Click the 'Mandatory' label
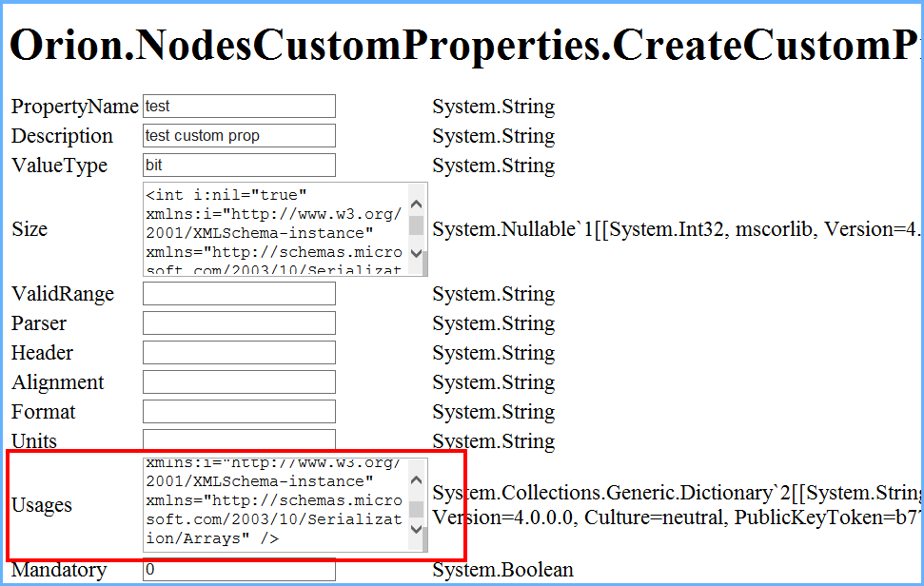This screenshot has height=586, width=924. (x=60, y=570)
